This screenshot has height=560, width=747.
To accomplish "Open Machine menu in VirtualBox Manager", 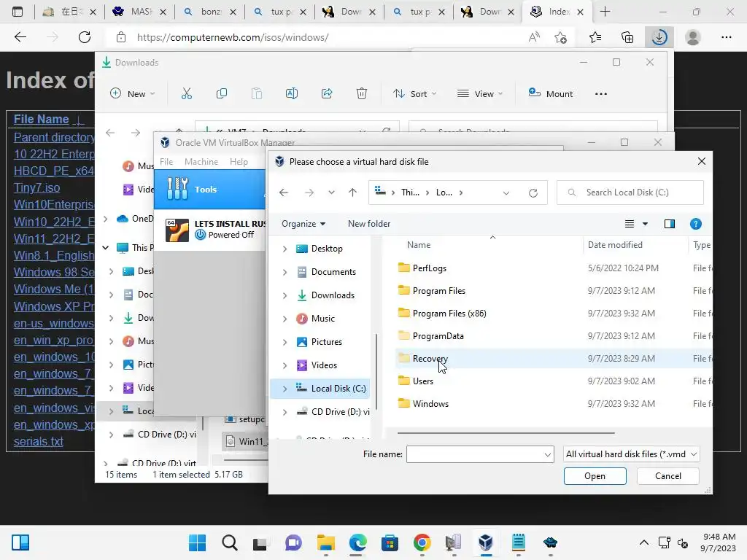I will coord(201,162).
